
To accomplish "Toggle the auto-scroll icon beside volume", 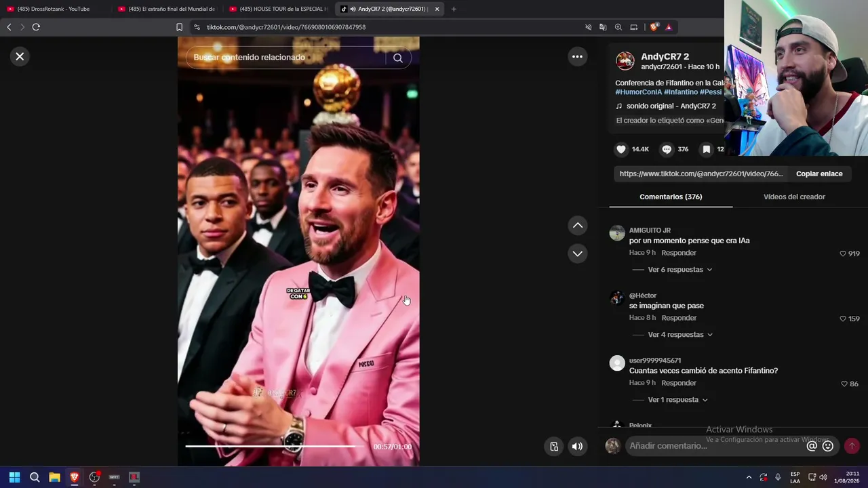I will (554, 447).
